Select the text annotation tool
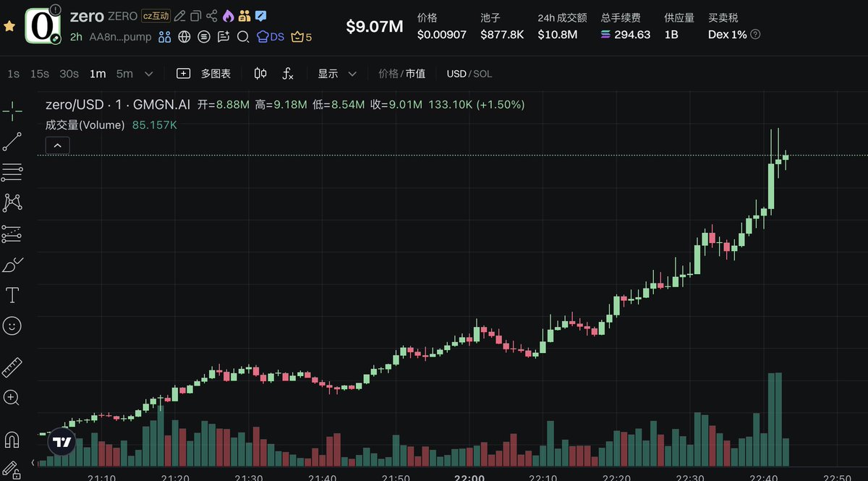This screenshot has height=481, width=868. tap(12, 295)
